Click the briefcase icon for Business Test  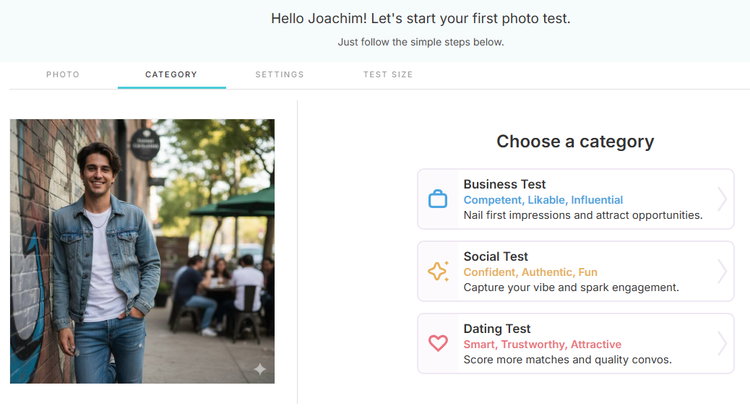click(438, 199)
